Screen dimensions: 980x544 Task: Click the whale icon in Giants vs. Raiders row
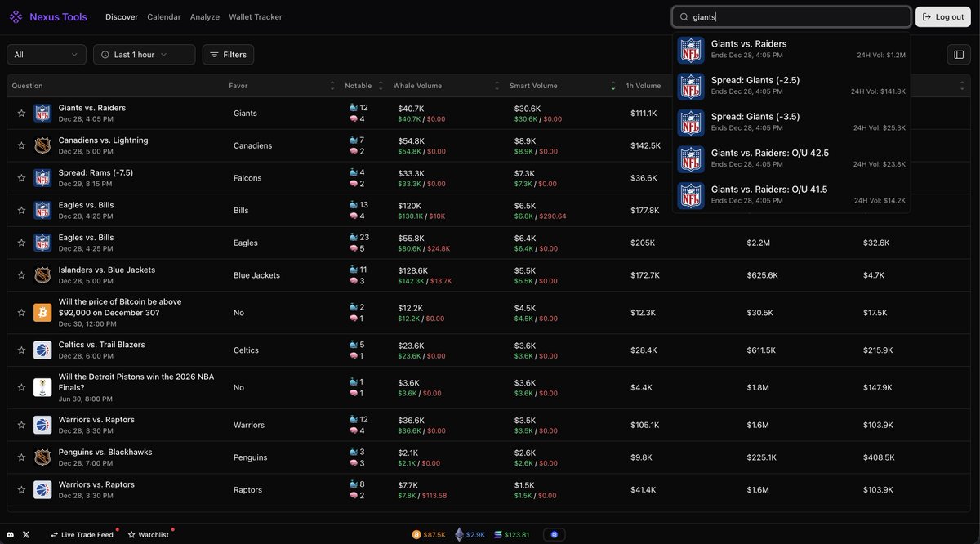[353, 108]
